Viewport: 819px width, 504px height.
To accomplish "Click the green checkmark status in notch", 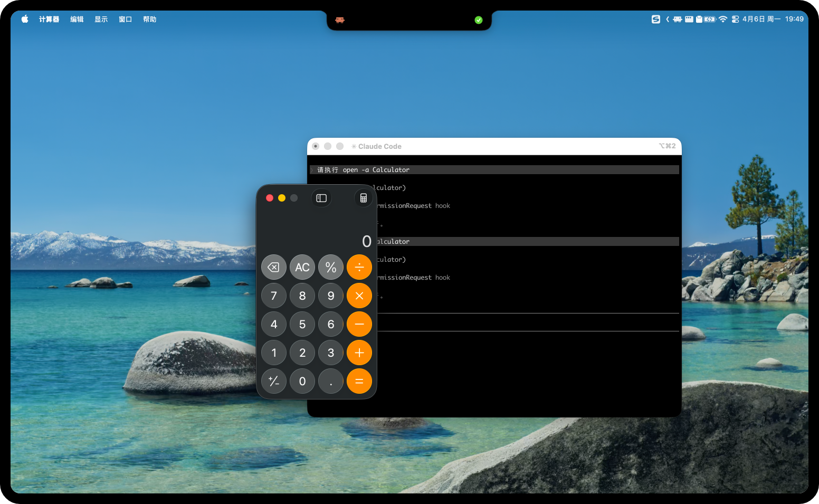I will click(x=479, y=20).
